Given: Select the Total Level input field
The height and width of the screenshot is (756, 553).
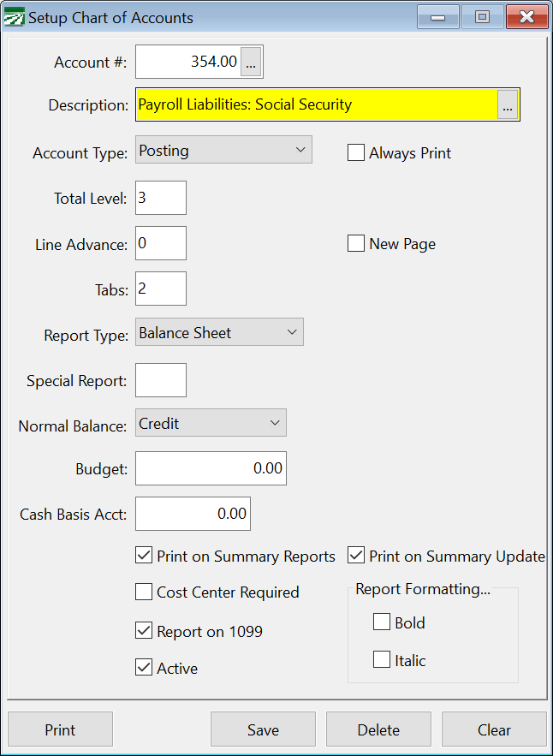Looking at the screenshot, I should coord(160,198).
